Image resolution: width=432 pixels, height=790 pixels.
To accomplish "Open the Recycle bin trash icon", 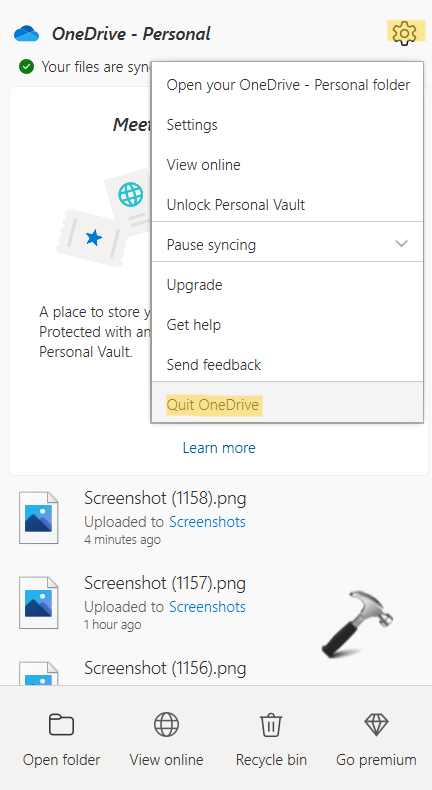I will coord(271,725).
